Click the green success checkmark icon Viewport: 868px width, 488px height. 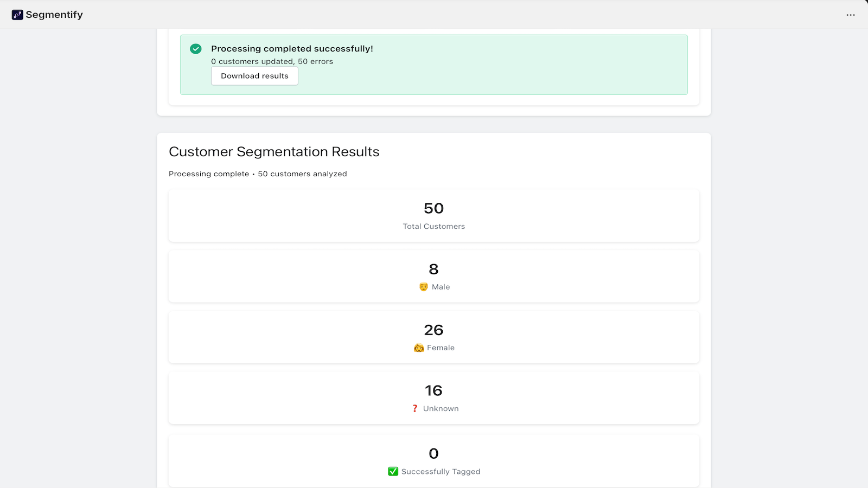[x=195, y=49]
